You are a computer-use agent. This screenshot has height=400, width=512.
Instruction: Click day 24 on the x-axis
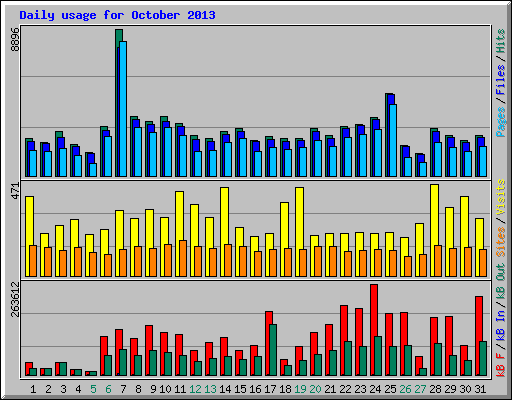375,389
